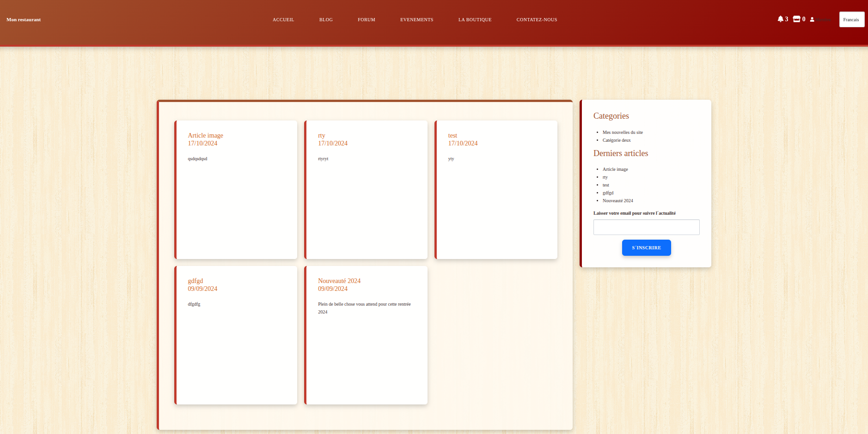Click the Membre user account icon
Image resolution: width=868 pixels, height=434 pixels.
pyautogui.click(x=812, y=19)
